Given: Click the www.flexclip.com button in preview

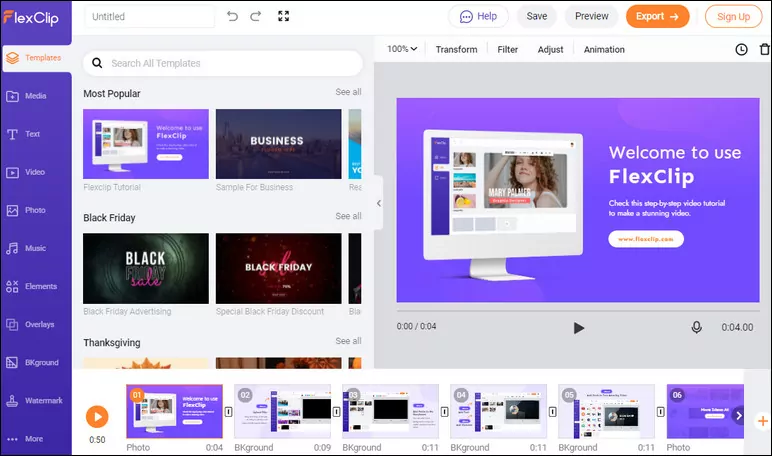Looking at the screenshot, I should (646, 239).
